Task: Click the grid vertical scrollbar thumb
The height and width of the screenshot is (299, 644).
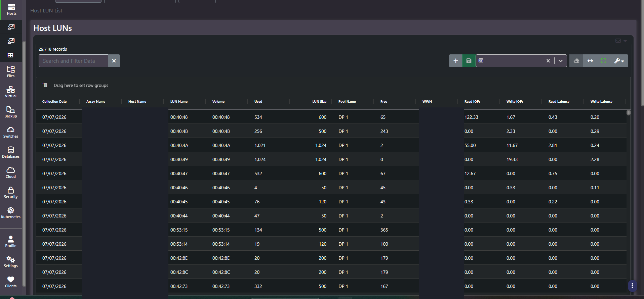Action: [x=629, y=113]
